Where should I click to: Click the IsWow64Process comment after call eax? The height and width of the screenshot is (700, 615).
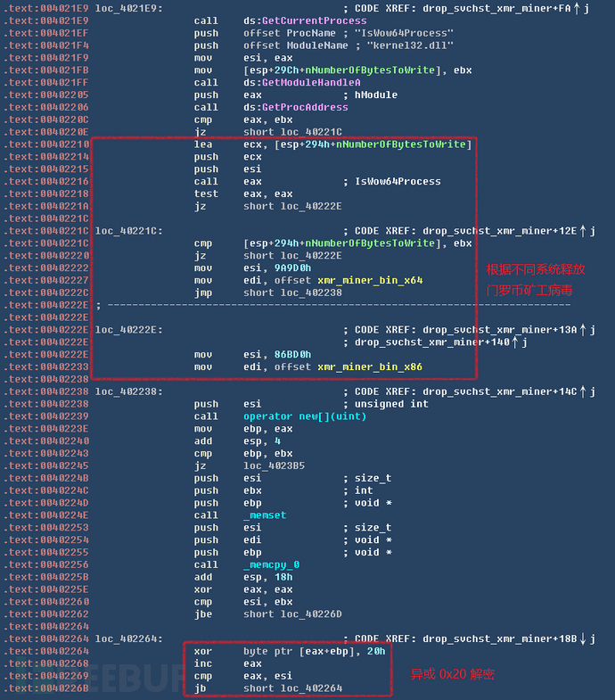pos(398,182)
